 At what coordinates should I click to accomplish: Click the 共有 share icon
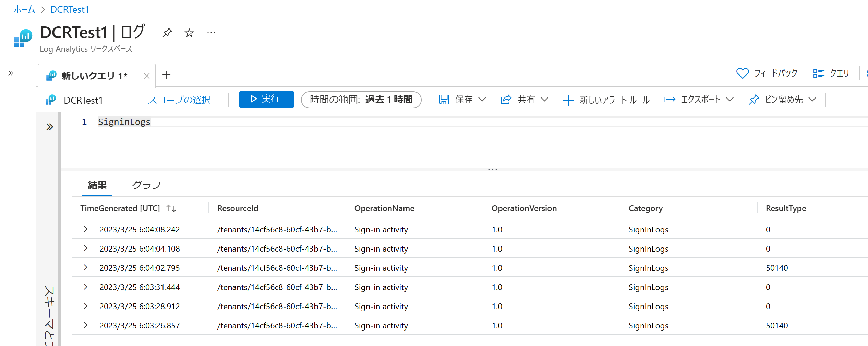tap(506, 100)
